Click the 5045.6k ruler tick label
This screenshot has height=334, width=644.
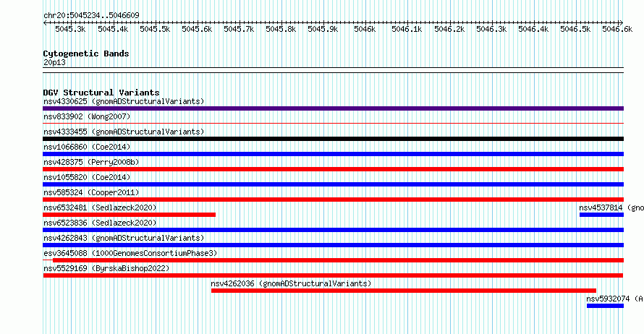pos(197,29)
